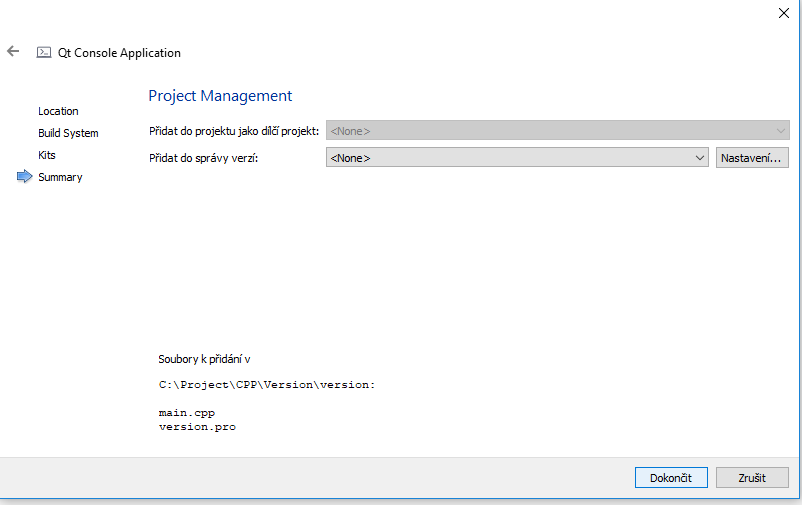Select the Location wizard step
802x505 pixels.
coord(58,111)
